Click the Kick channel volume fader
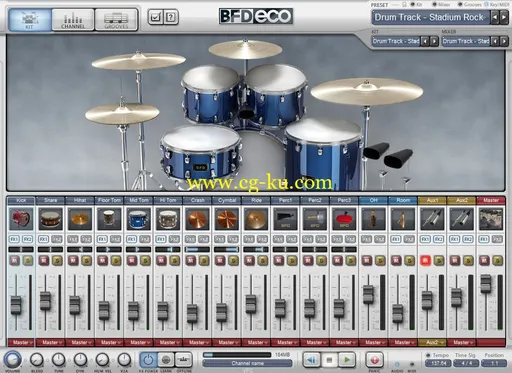512x373 pixels. click(16, 305)
